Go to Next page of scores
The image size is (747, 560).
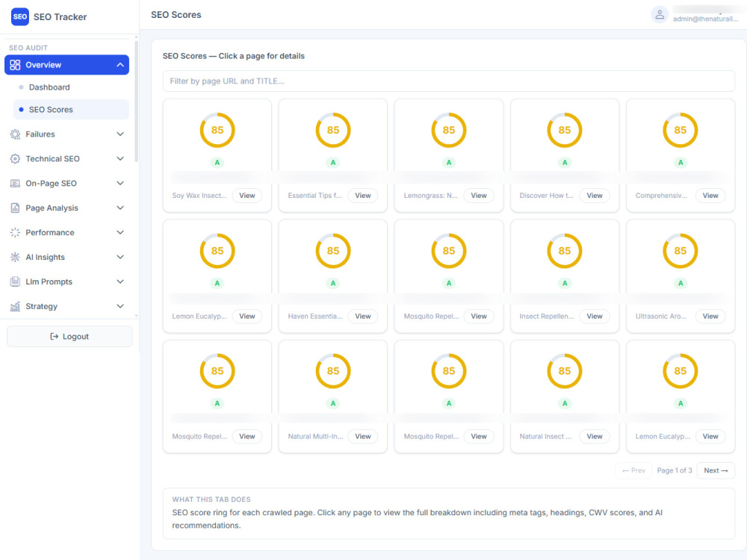click(x=716, y=470)
